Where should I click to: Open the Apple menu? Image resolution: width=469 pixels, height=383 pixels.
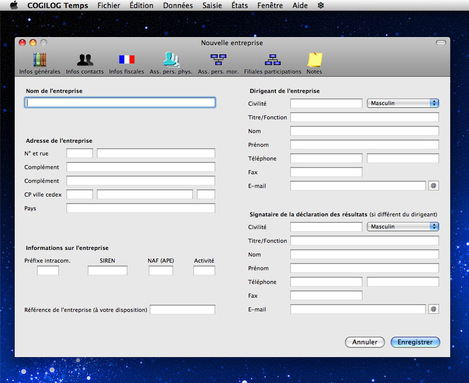(14, 5)
